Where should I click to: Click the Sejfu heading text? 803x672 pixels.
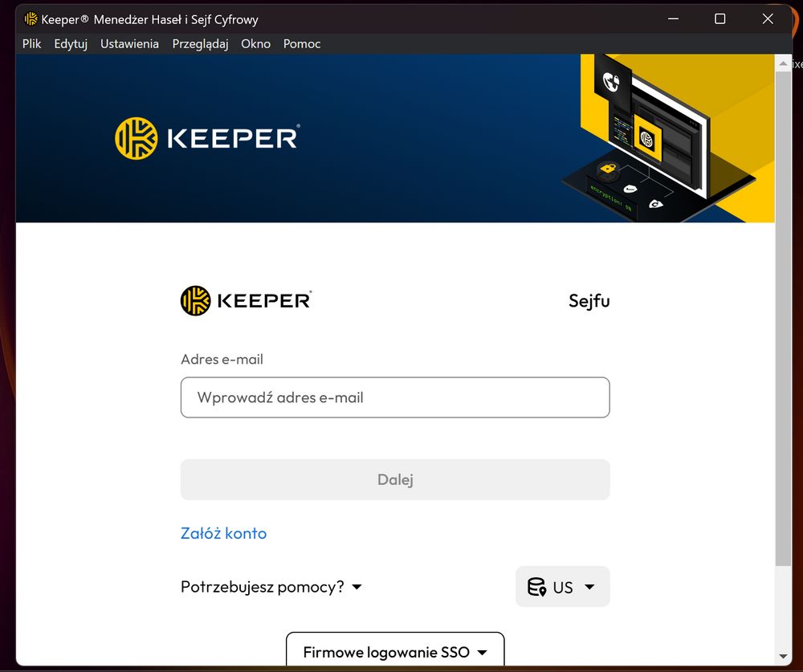tap(589, 301)
